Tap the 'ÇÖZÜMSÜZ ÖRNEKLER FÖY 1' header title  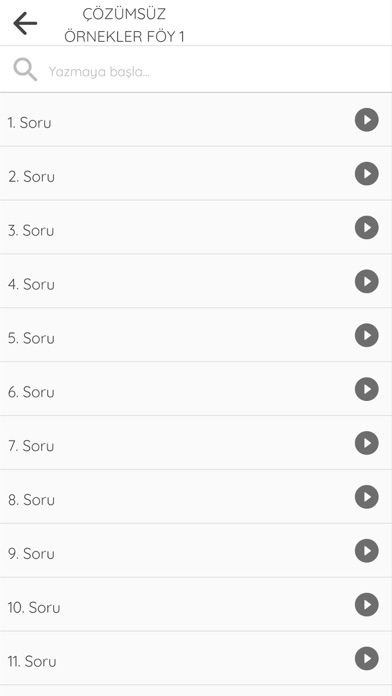[x=124, y=25]
